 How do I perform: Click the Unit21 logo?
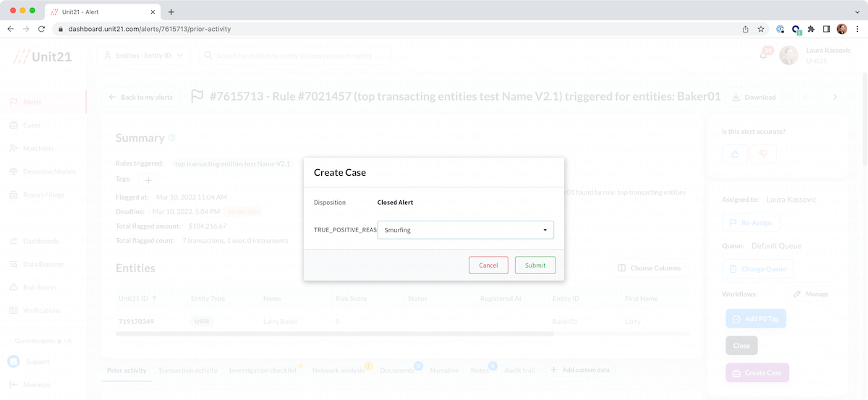pos(43,56)
